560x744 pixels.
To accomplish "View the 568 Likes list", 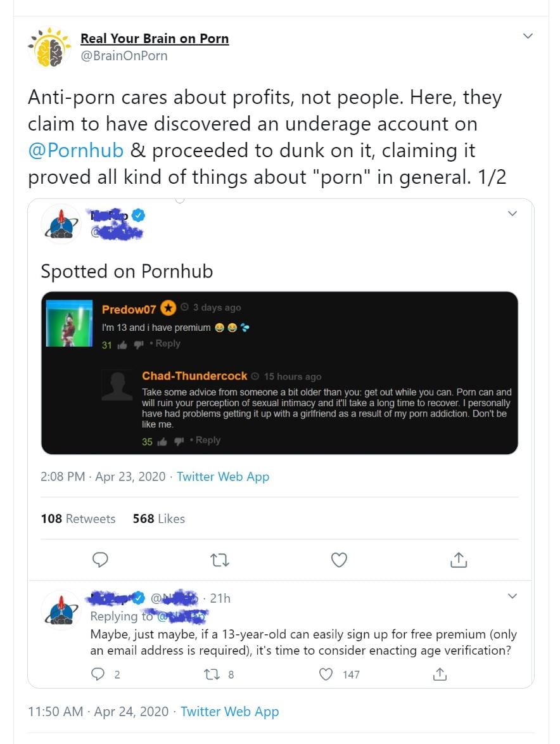I will 159,518.
